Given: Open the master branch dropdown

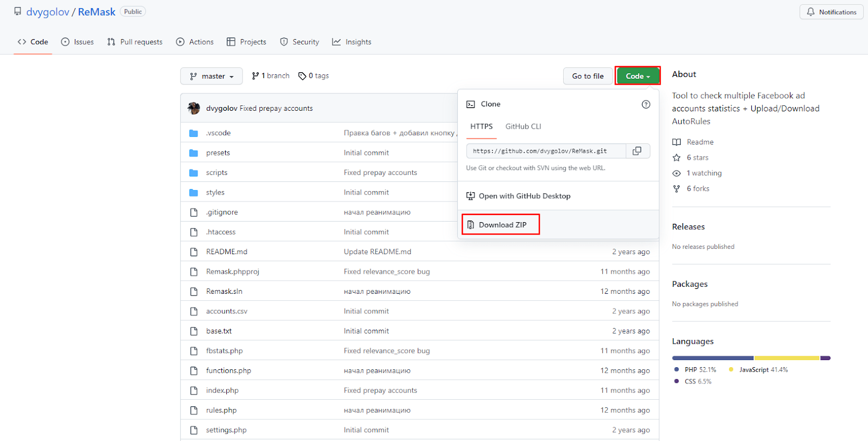Looking at the screenshot, I should click(x=212, y=76).
